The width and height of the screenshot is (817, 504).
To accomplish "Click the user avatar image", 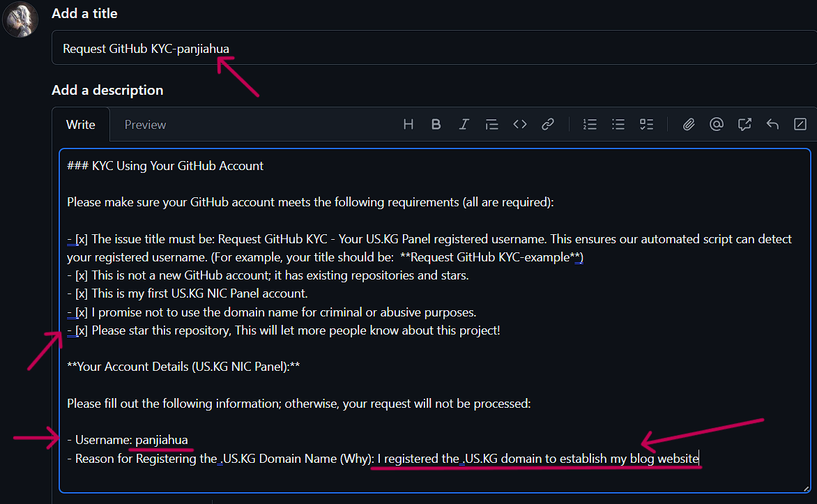I will click(20, 20).
